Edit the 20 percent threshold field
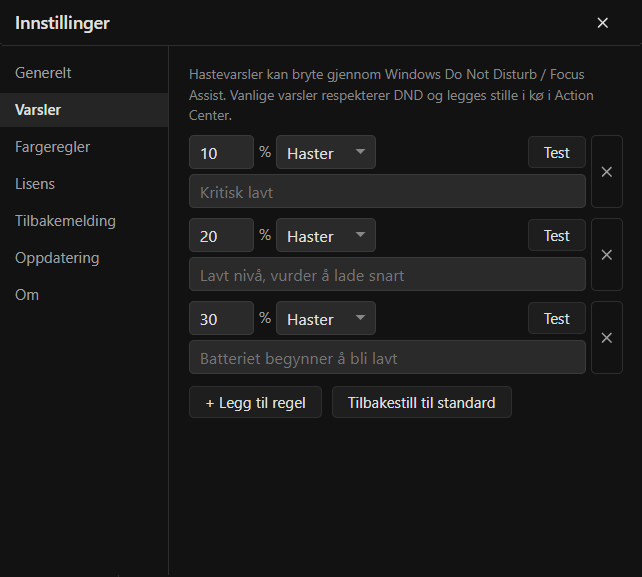 click(x=221, y=235)
